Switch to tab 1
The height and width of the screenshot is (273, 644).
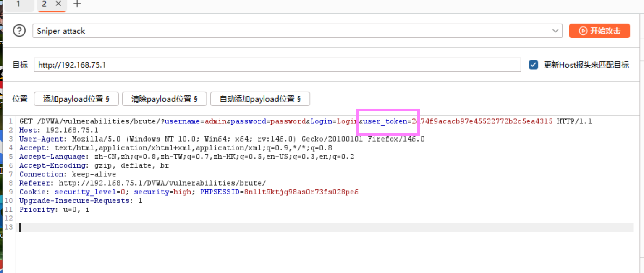coord(18,4)
